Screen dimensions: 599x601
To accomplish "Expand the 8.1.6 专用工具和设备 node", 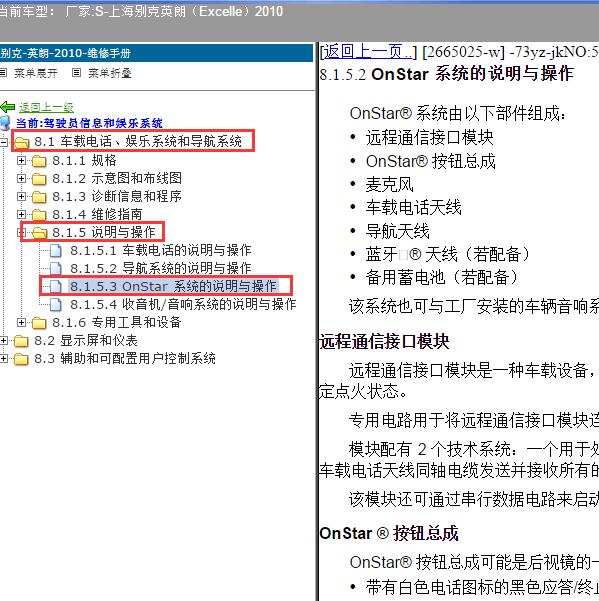I will (21, 322).
